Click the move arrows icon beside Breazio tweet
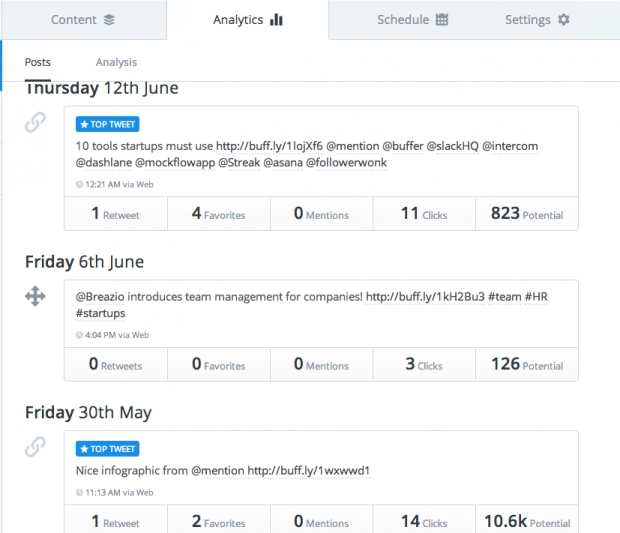Image resolution: width=620 pixels, height=533 pixels. tap(35, 296)
